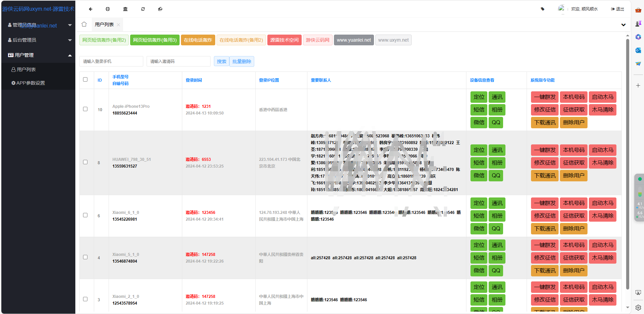Click the 批量删除 batch delete button
This screenshot has height=314, width=644.
242,61
